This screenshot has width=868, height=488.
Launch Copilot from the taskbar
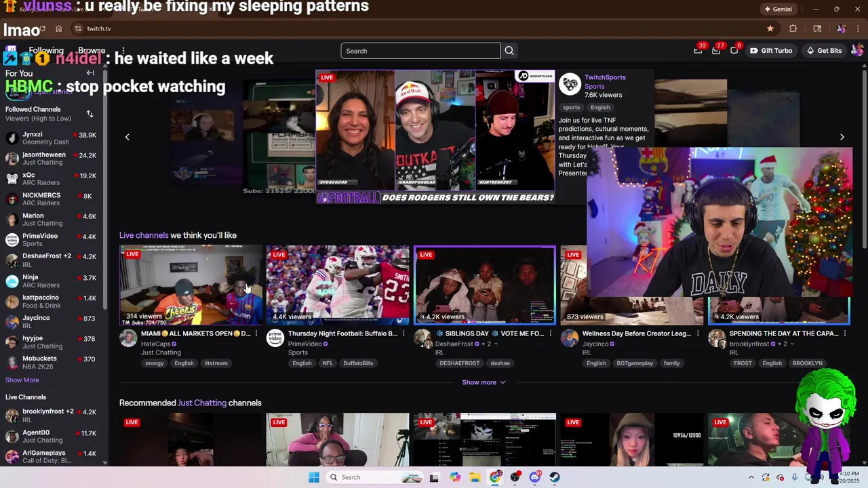[454, 477]
